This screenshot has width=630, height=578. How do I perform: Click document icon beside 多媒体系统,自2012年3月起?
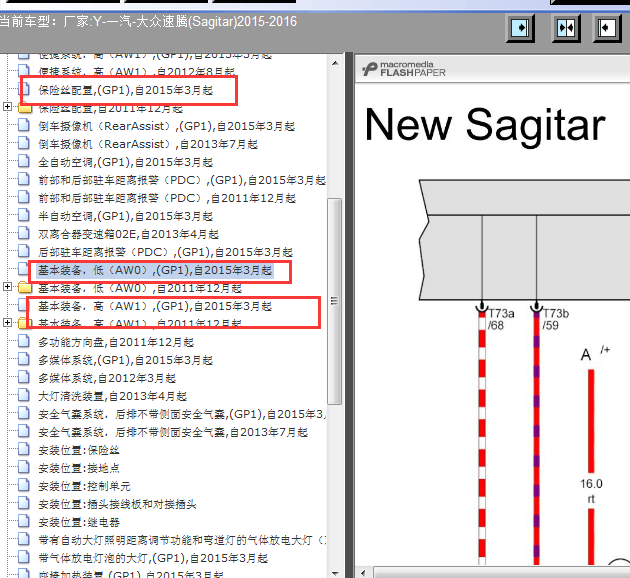(x=24, y=378)
